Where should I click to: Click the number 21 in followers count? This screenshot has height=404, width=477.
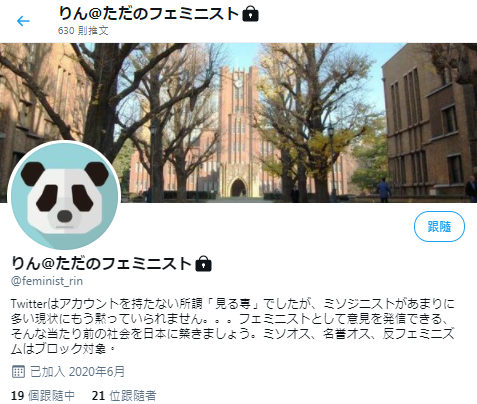pos(99,396)
